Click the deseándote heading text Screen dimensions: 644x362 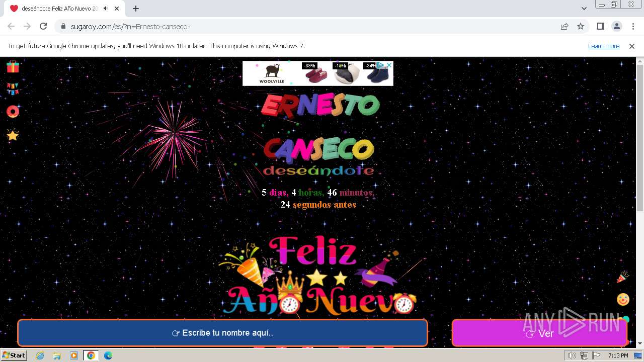click(x=318, y=171)
